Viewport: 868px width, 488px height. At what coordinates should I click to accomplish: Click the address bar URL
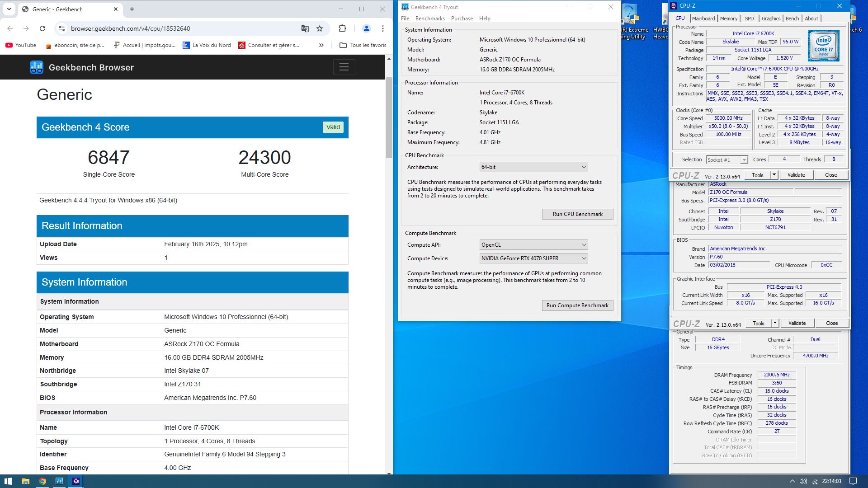point(130,28)
